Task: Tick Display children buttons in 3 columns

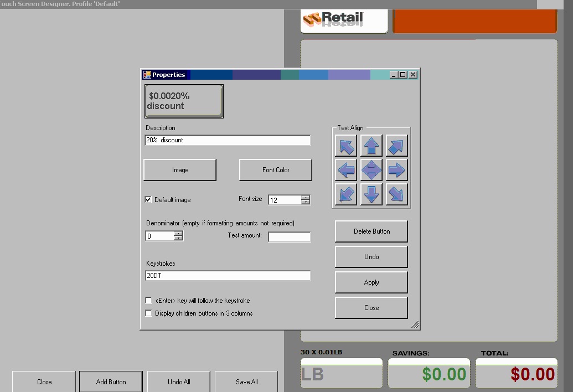Action: click(148, 313)
